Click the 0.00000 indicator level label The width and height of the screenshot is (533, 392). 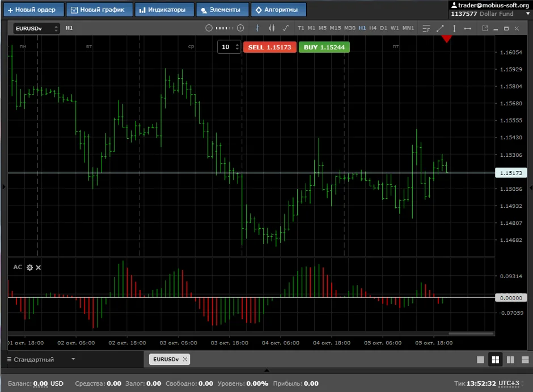pyautogui.click(x=511, y=298)
